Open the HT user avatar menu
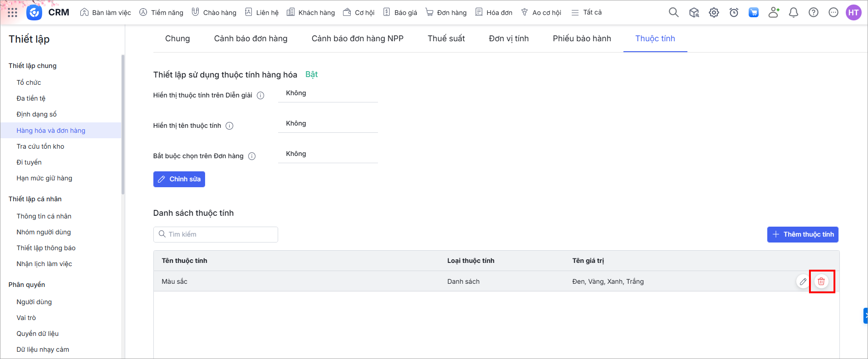 click(853, 13)
